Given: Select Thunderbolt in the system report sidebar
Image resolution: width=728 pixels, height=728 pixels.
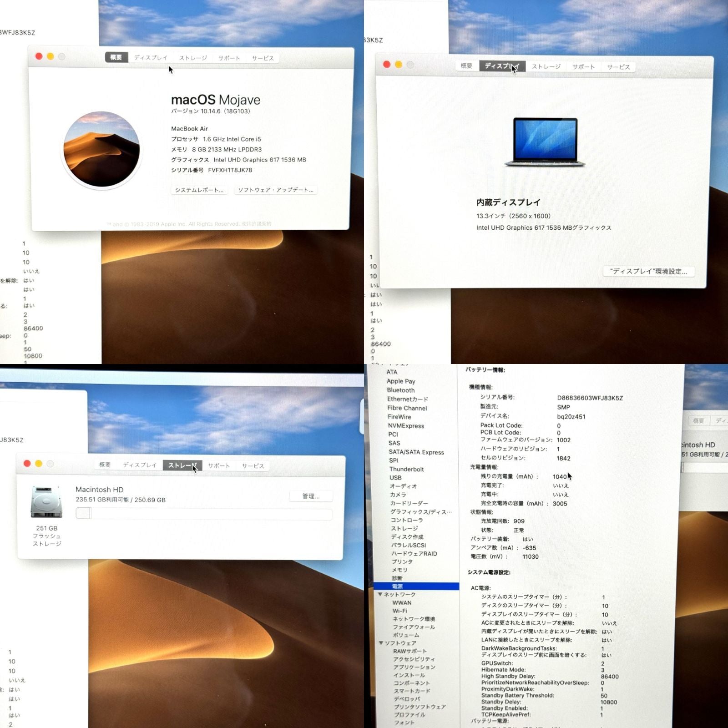Looking at the screenshot, I should pos(406,469).
